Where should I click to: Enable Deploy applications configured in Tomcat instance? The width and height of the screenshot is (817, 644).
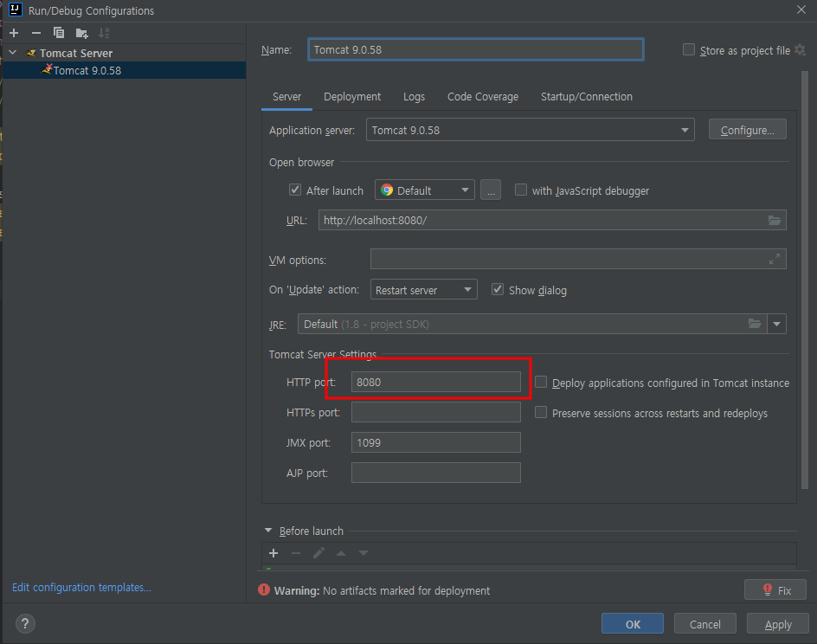[541, 382]
